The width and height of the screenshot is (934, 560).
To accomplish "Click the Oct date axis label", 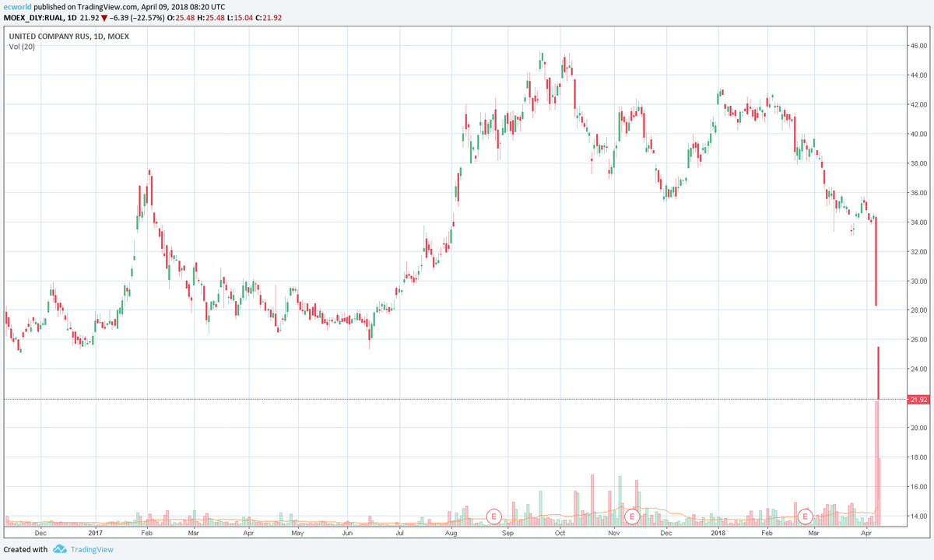I will coord(560,533).
